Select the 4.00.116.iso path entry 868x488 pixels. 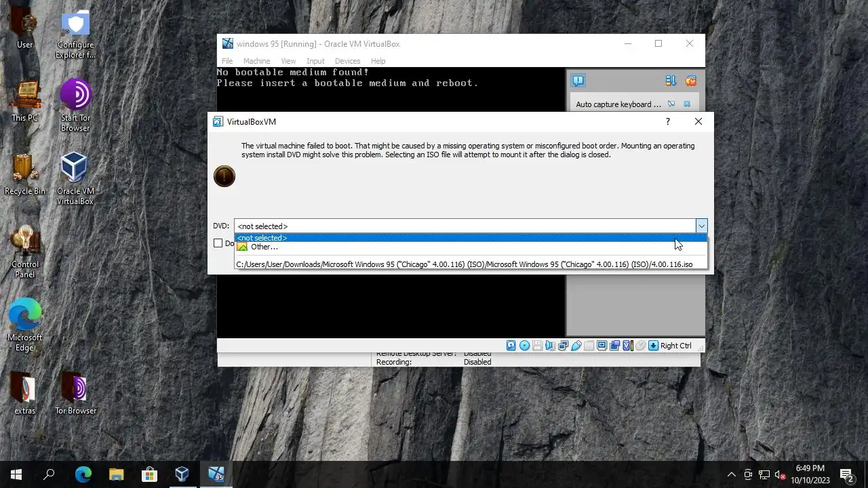471,264
